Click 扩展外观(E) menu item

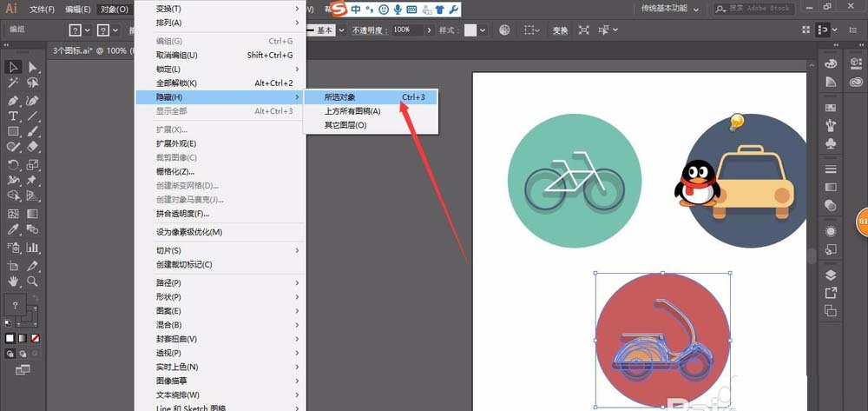[x=220, y=144]
